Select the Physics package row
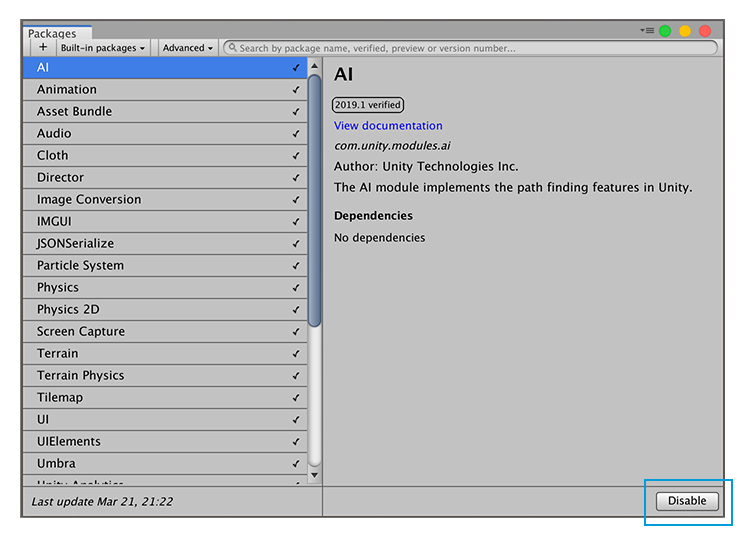The width and height of the screenshot is (743, 538). pos(165,287)
